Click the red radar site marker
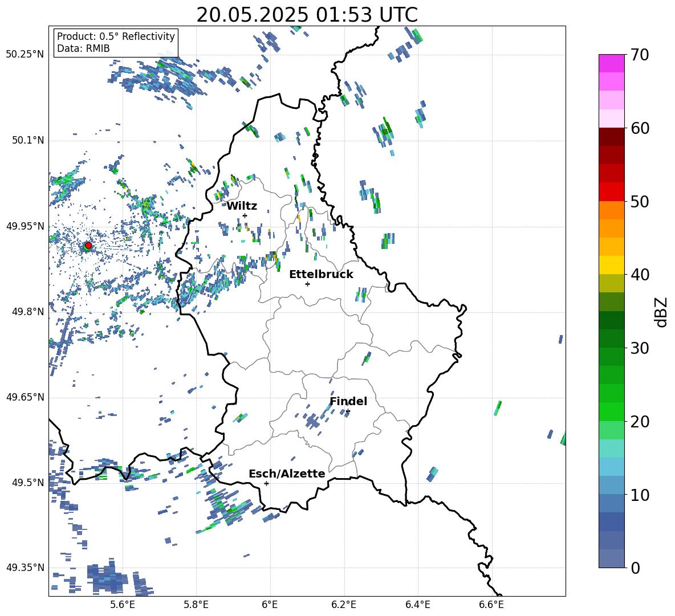 point(88,246)
